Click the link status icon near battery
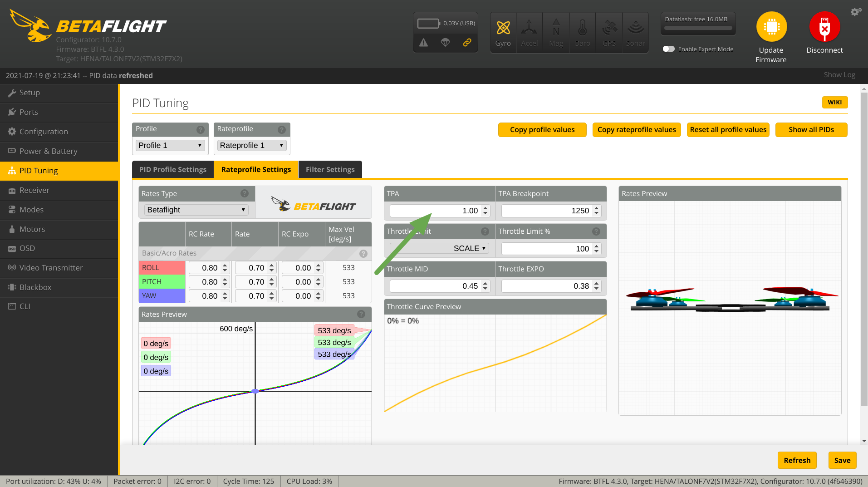868x487 pixels. pos(467,43)
